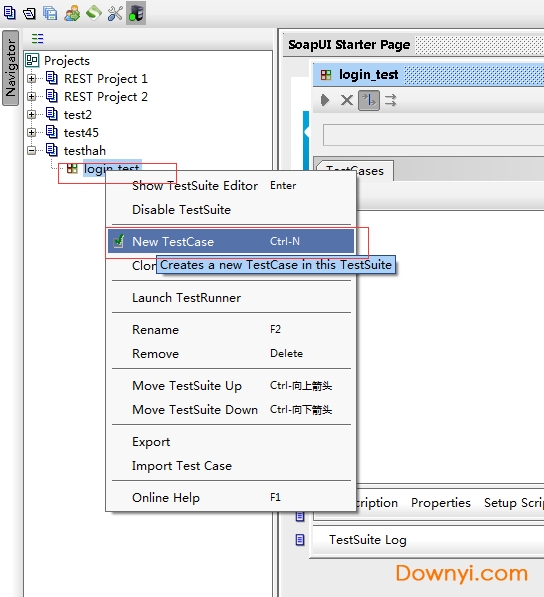
Task: Click the empty project icon in toolbar
Action: point(10,13)
